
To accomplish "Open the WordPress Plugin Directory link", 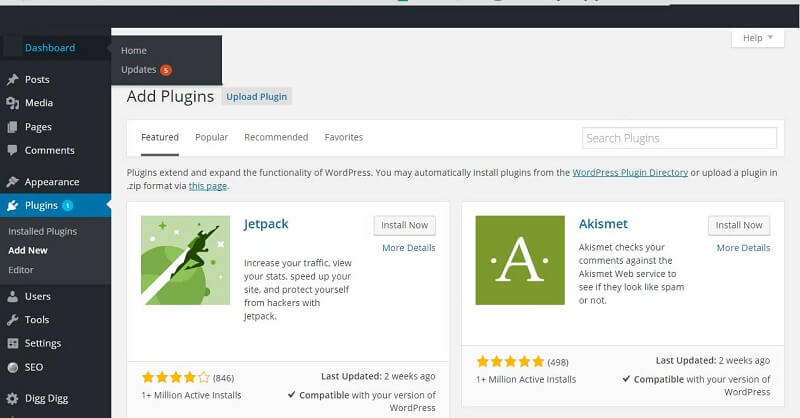I will 630,173.
